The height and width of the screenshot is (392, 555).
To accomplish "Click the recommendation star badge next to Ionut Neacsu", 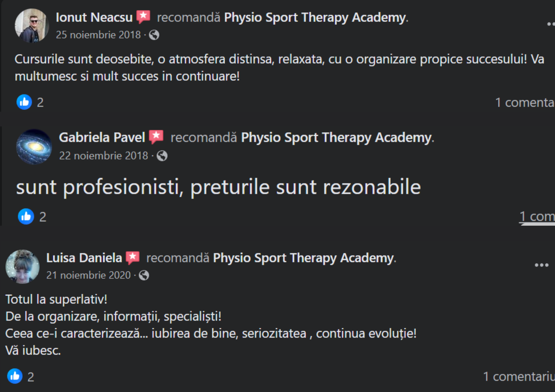I will [x=143, y=17].
